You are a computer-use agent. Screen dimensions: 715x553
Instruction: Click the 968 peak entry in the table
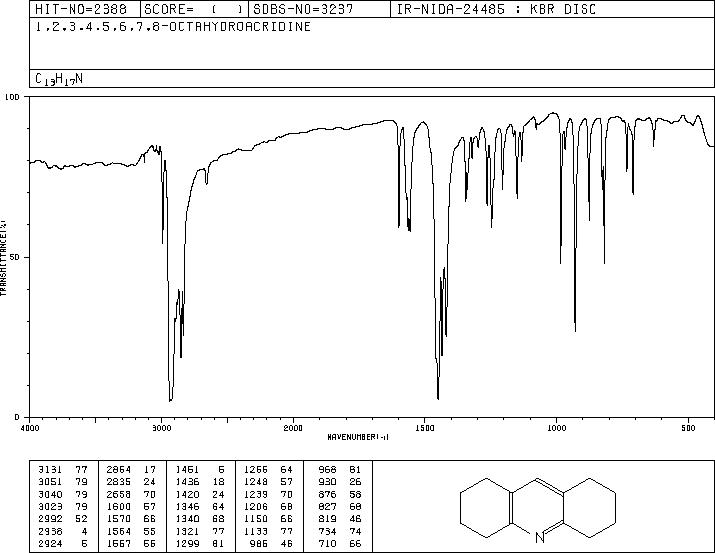[340, 469]
